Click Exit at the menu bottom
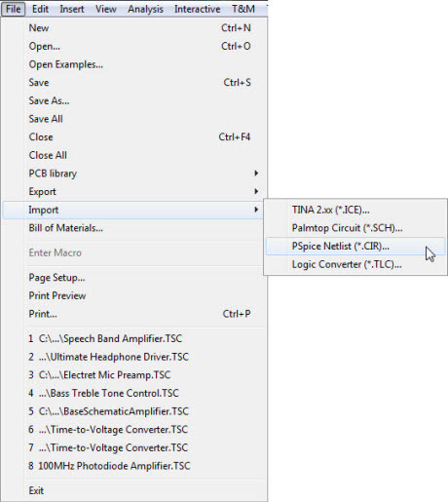The width and height of the screenshot is (448, 502). 134,490
